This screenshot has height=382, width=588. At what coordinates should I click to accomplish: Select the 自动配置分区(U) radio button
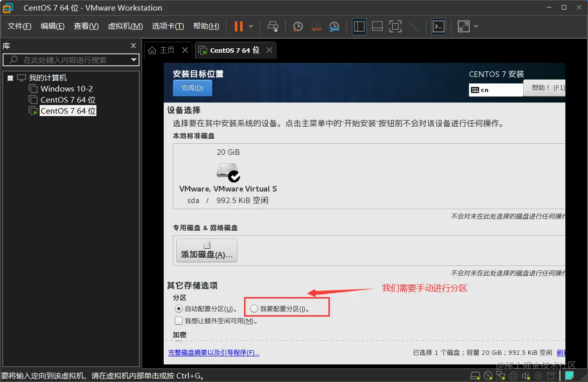tap(178, 309)
